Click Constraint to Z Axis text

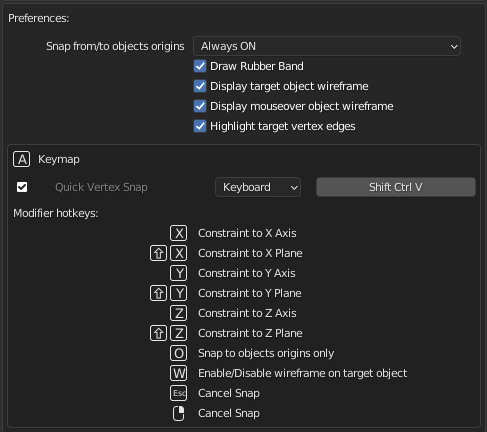coord(247,313)
